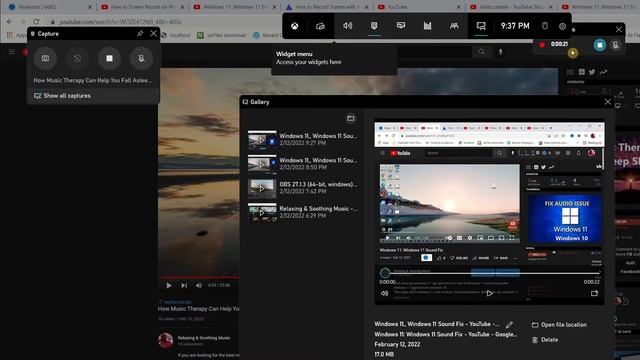
Task: Close the widget behind the Game Bar
Action: point(619,29)
